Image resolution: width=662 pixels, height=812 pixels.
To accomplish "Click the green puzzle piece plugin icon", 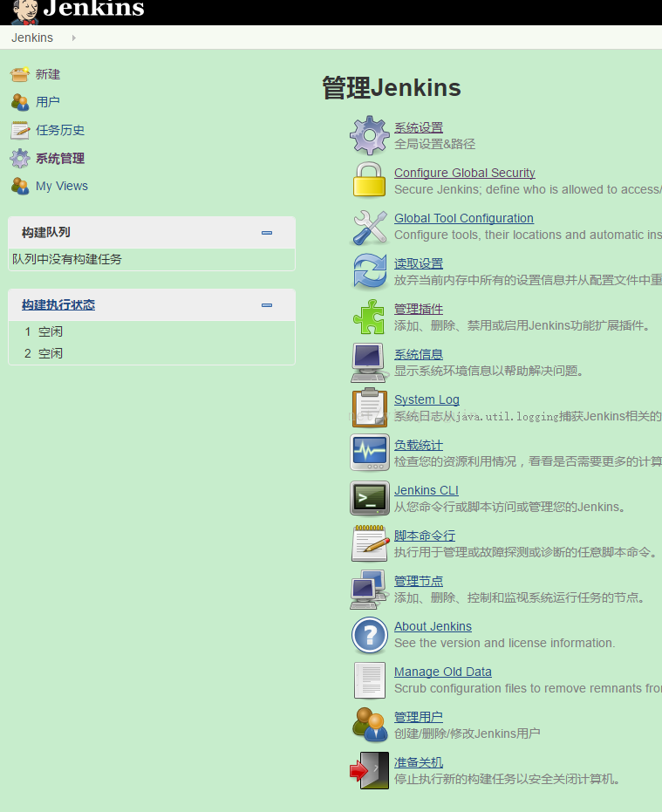I will coord(369,317).
